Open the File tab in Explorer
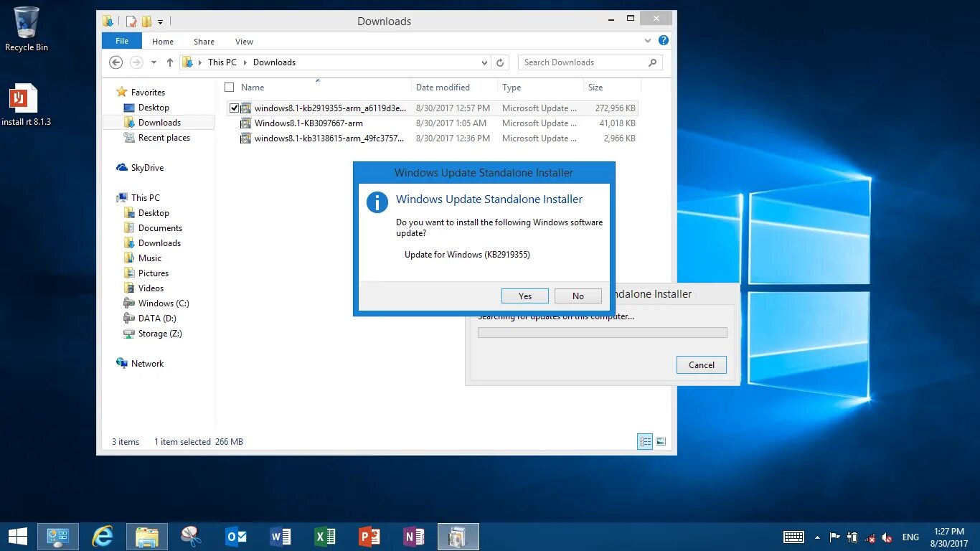980x551 pixels. point(122,41)
